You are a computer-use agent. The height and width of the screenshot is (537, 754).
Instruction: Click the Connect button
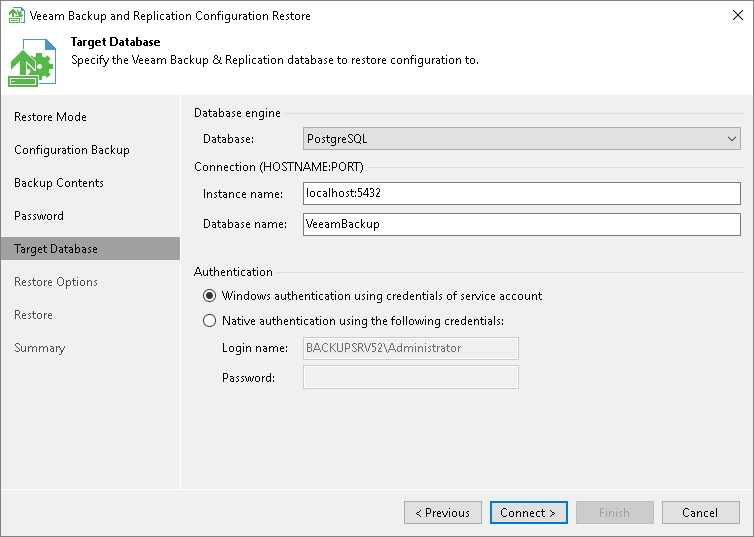point(528,513)
